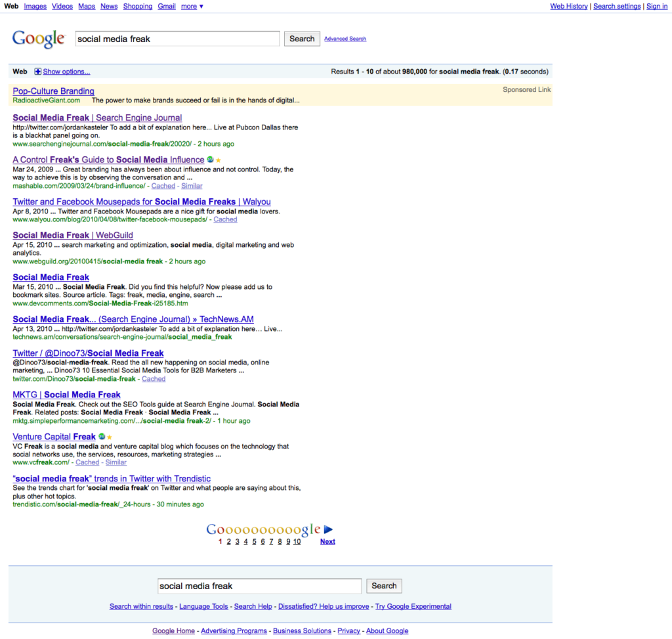Open A Control Freak's Guide to Social Media Influence
Viewport: 672px width, 639px height.
pyautogui.click(x=108, y=160)
